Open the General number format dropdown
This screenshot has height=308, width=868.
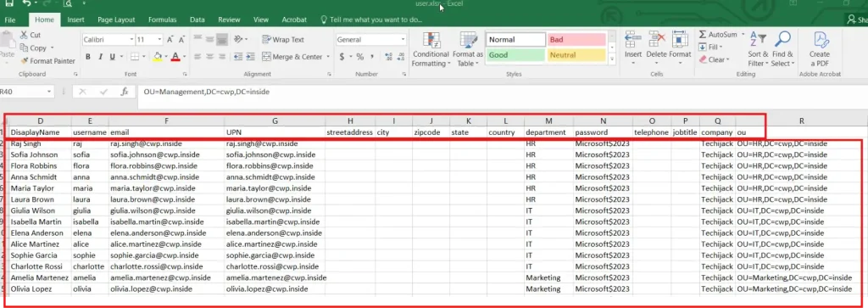coord(403,40)
